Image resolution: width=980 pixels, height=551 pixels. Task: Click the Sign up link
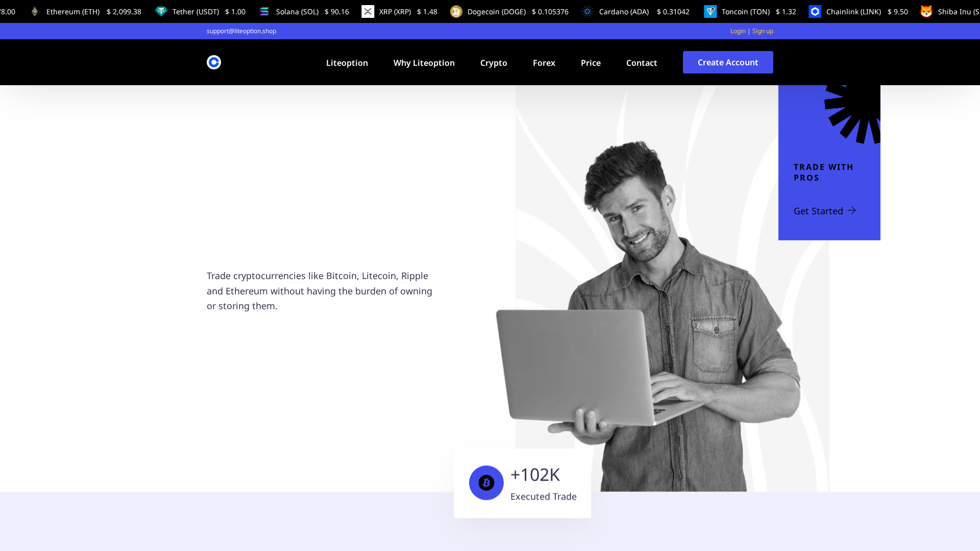[763, 31]
